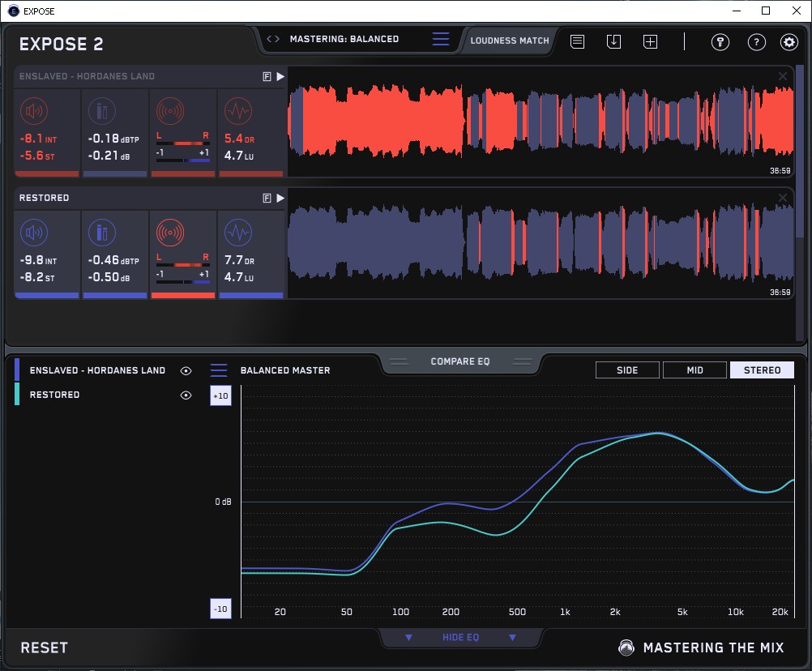This screenshot has width=812, height=671.
Task: Click the loudness speaker icon for Restored track
Action: (34, 233)
